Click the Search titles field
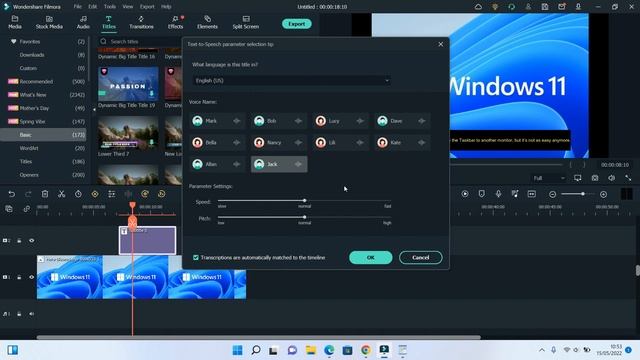The height and width of the screenshot is (360, 640). 141,41
